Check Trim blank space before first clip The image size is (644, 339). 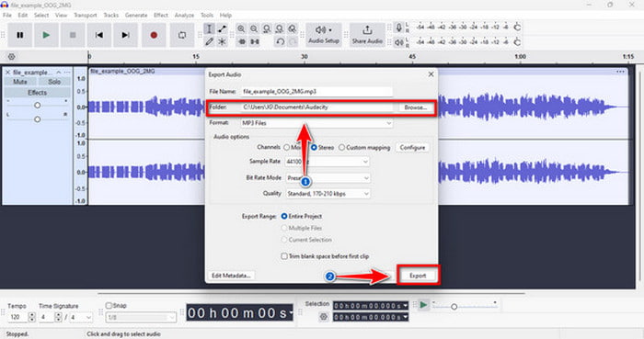(283, 256)
